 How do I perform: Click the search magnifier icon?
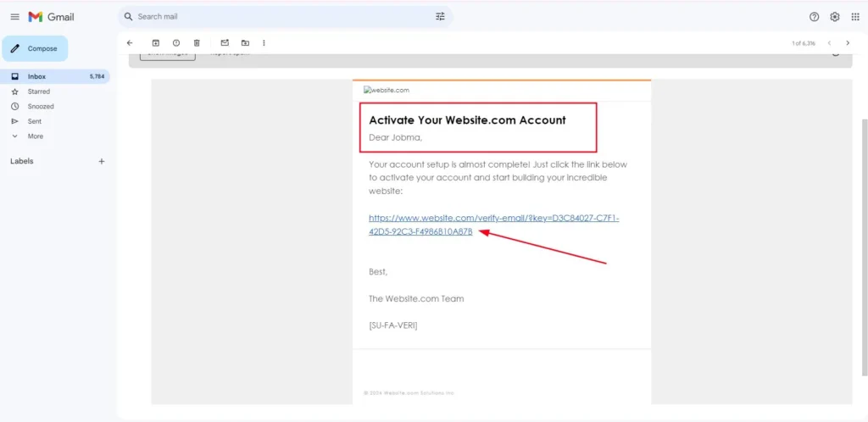129,17
